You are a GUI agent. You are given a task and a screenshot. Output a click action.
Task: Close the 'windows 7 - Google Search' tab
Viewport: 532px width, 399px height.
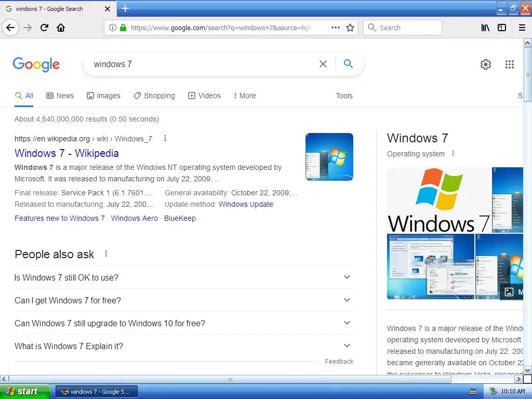pos(107,9)
